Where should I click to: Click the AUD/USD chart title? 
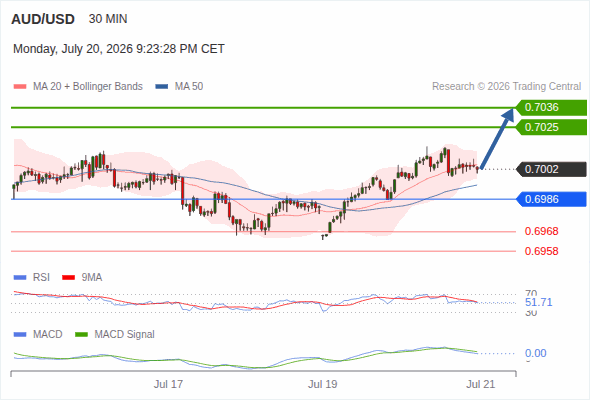(x=43, y=19)
